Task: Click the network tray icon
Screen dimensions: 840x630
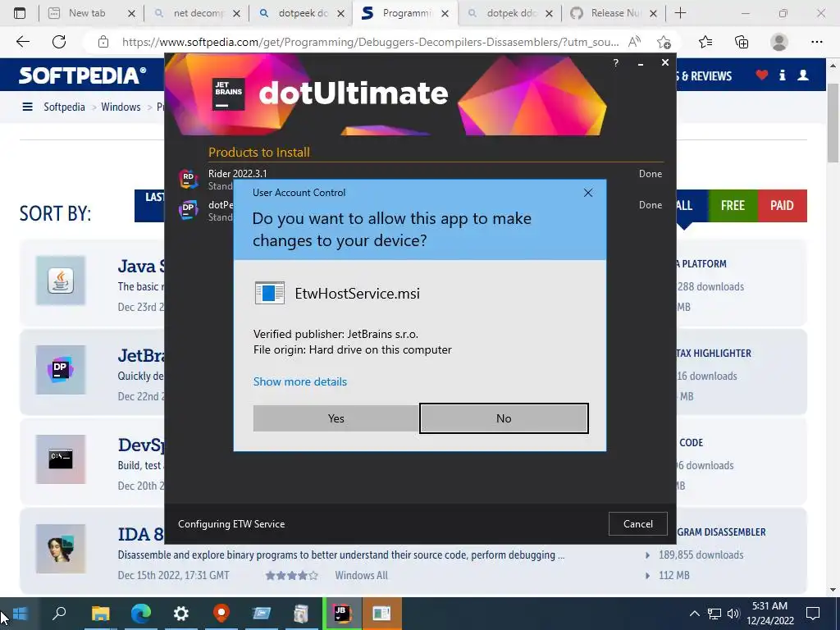Action: [x=714, y=614]
